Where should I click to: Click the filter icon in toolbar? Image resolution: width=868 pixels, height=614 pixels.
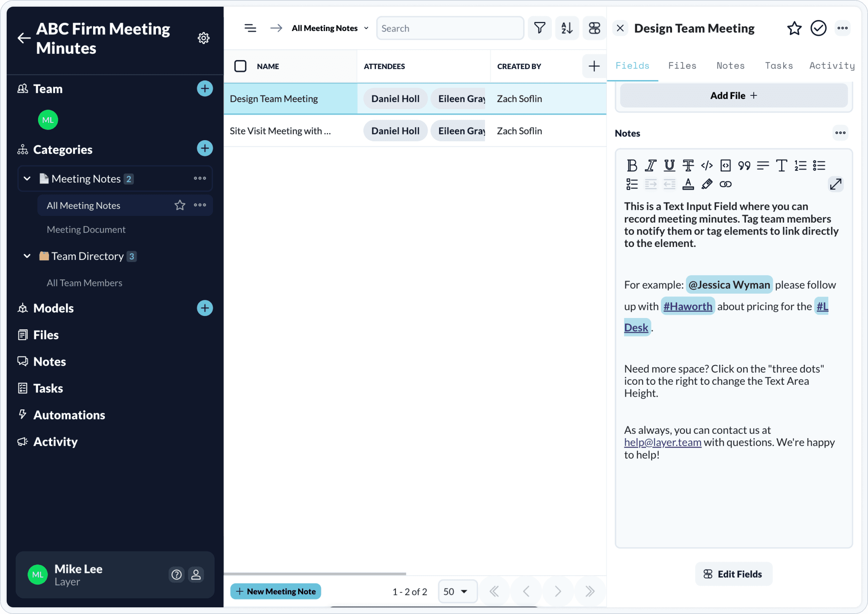tap(540, 29)
